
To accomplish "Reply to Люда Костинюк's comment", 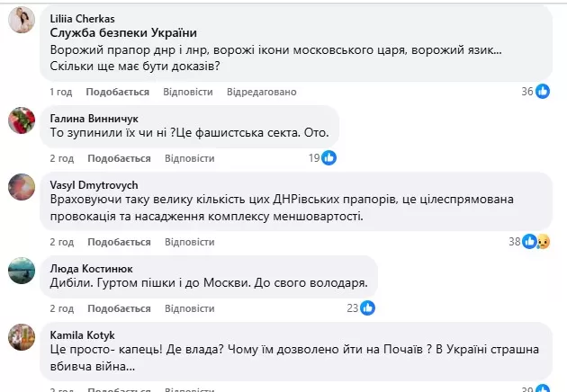I will tap(190, 308).
